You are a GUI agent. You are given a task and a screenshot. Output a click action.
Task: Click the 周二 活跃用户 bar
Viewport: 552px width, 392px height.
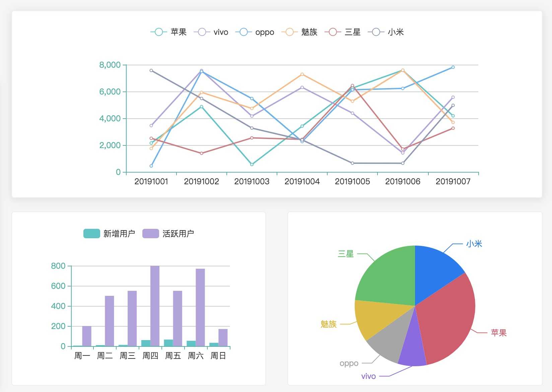tap(110, 321)
